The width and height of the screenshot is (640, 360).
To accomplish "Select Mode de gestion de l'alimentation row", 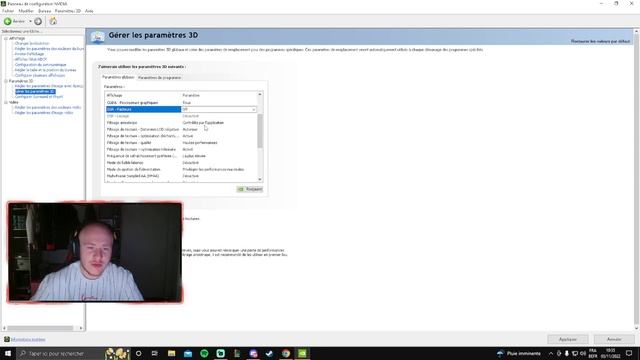I will [181, 169].
